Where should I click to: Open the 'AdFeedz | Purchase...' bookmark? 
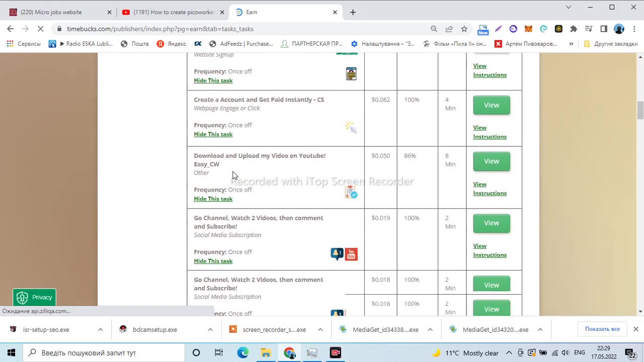[241, 44]
